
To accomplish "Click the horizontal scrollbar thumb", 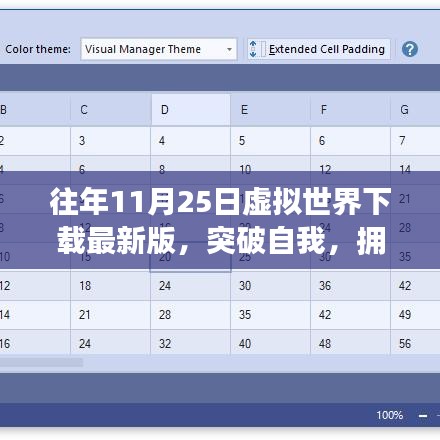I will (41, 362).
